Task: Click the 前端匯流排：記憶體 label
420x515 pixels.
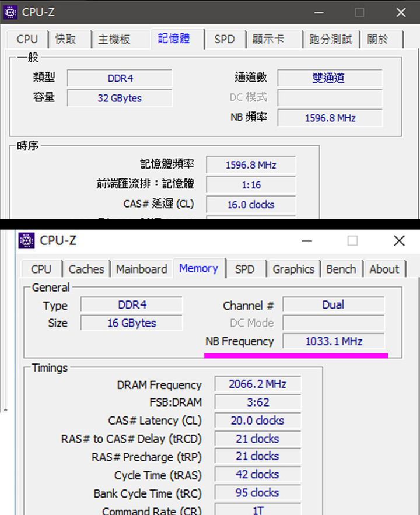Action: pyautogui.click(x=145, y=184)
